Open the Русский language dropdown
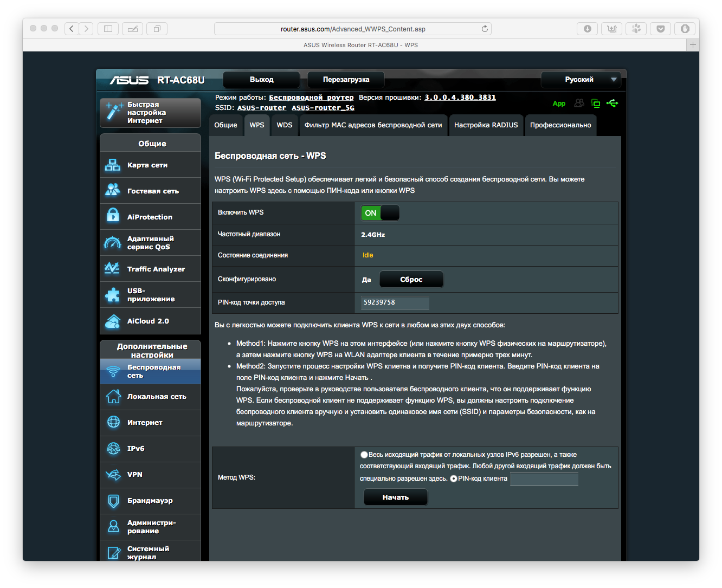Screen dimensions: 722x588 coord(581,80)
